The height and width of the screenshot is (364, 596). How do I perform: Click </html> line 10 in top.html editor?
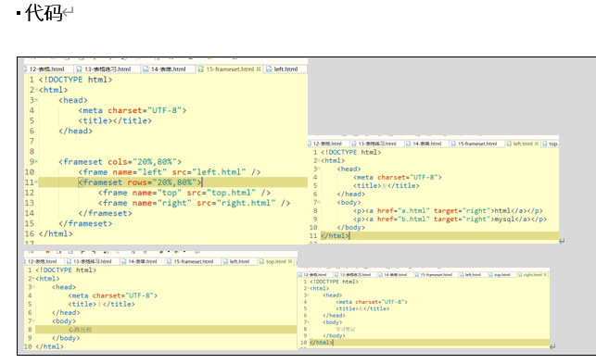click(x=49, y=346)
